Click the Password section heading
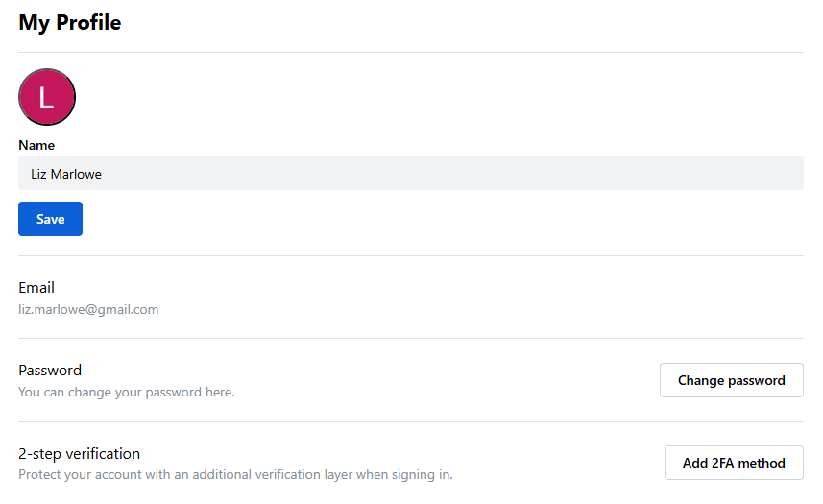 pos(50,370)
